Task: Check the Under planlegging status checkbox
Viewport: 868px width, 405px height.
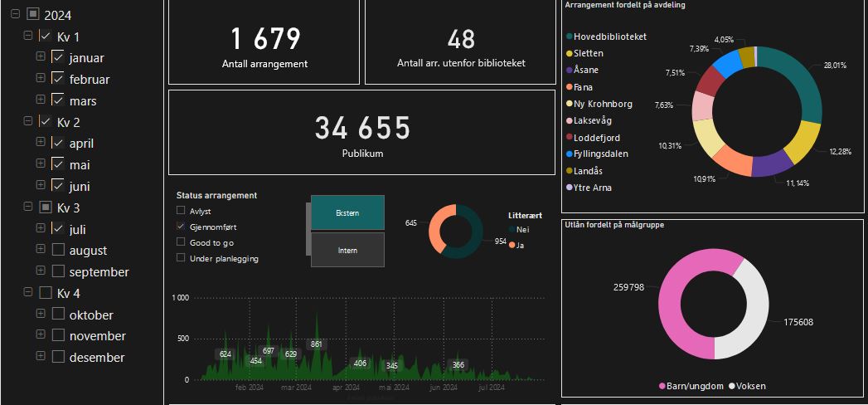Action: (181, 258)
